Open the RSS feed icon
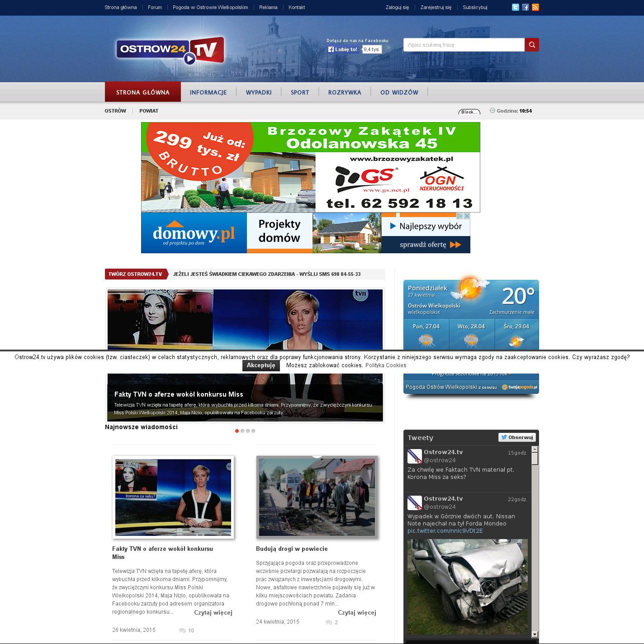644x644 pixels. 535,7
